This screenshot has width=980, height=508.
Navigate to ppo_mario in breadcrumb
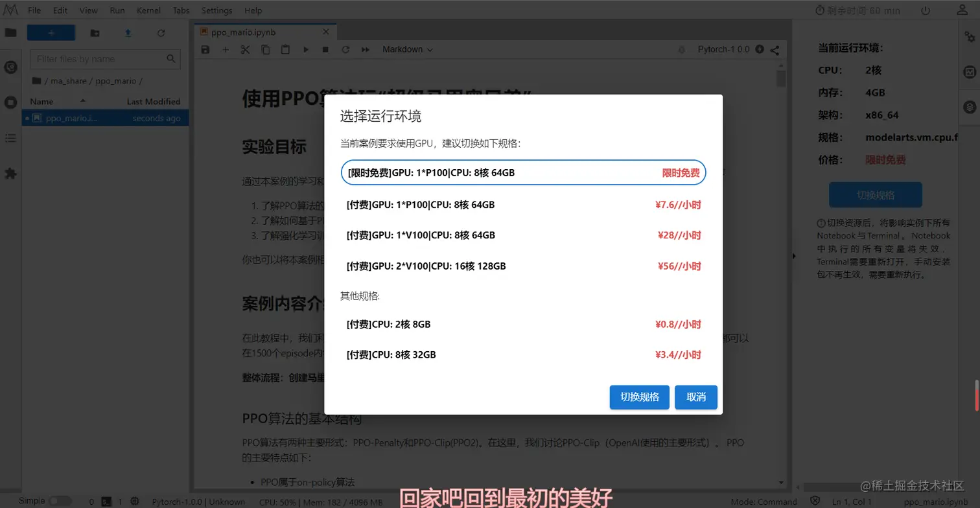(x=116, y=81)
